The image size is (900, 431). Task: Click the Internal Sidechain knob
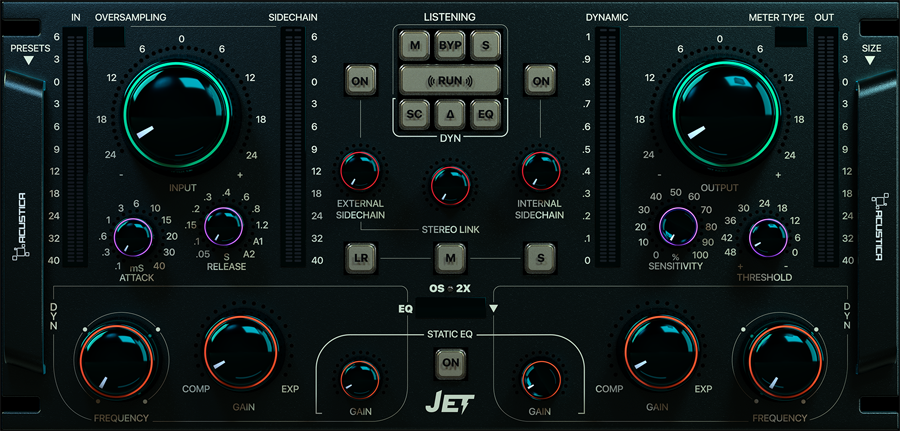pos(541,172)
